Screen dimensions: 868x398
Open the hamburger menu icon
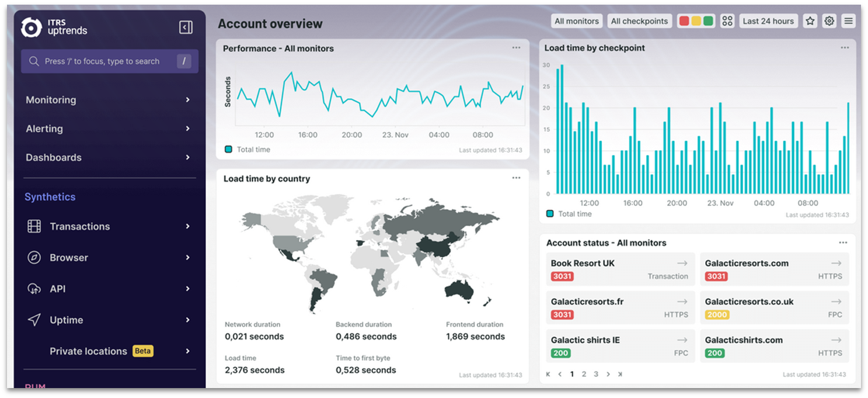click(848, 20)
